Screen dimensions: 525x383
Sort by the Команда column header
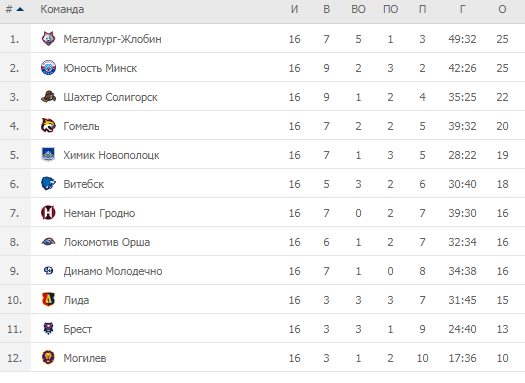click(62, 9)
